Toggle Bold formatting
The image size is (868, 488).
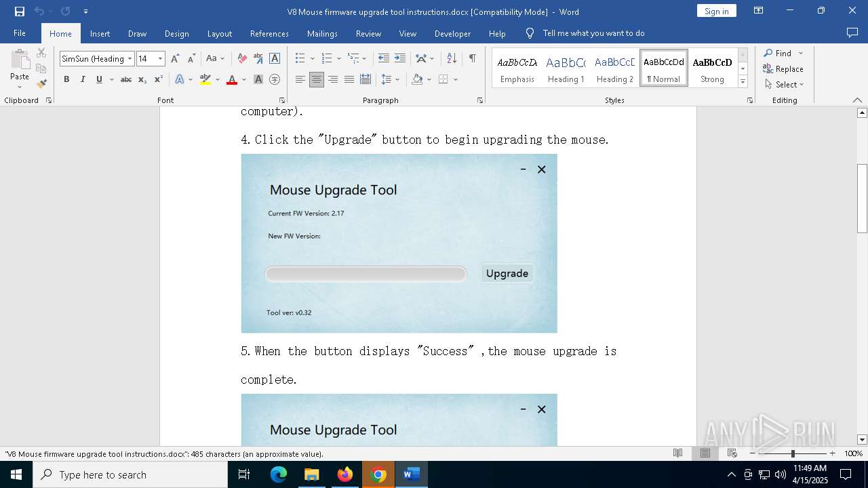(x=66, y=79)
